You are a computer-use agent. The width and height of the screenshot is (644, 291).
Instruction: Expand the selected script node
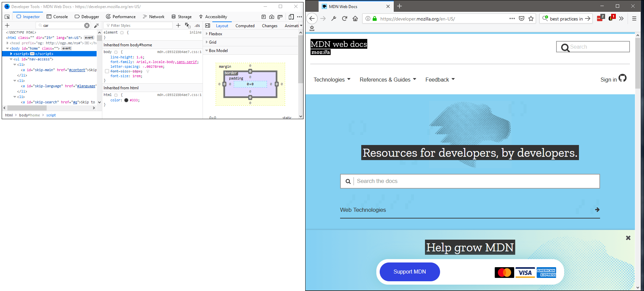pos(11,54)
